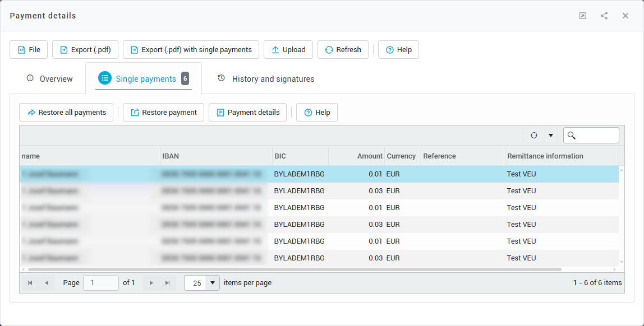Switch to the Overview tab

point(49,79)
